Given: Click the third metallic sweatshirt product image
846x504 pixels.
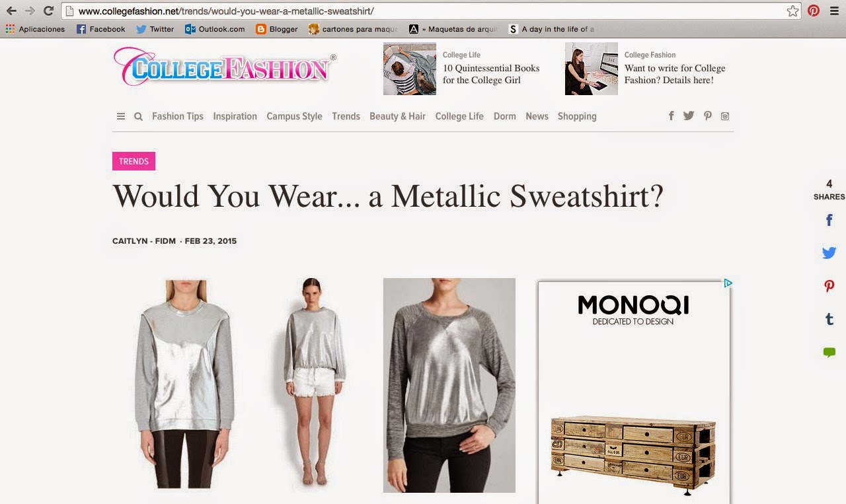Looking at the screenshot, I should 449,385.
